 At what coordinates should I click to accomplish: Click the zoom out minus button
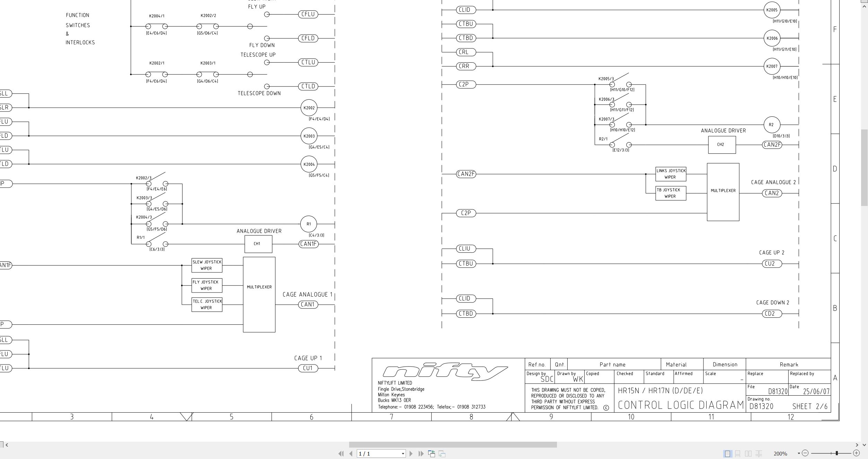tap(805, 453)
